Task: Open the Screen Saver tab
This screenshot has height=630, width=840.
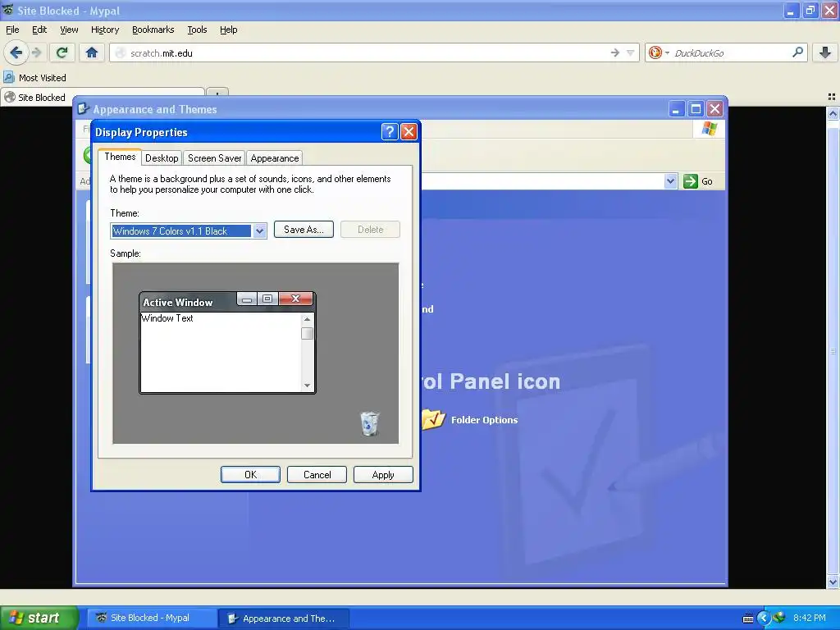Action: click(x=214, y=158)
